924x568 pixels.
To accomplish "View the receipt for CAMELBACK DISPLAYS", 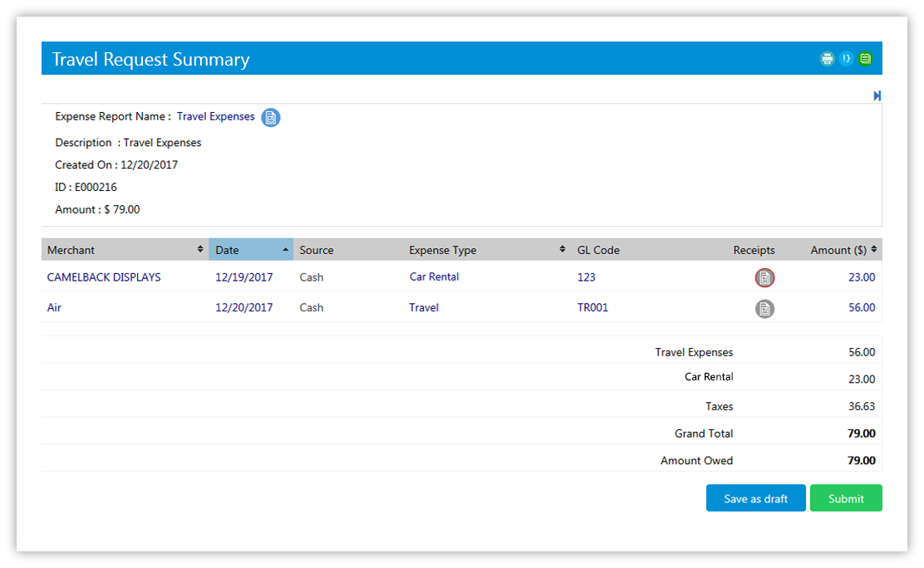I will 764,278.
